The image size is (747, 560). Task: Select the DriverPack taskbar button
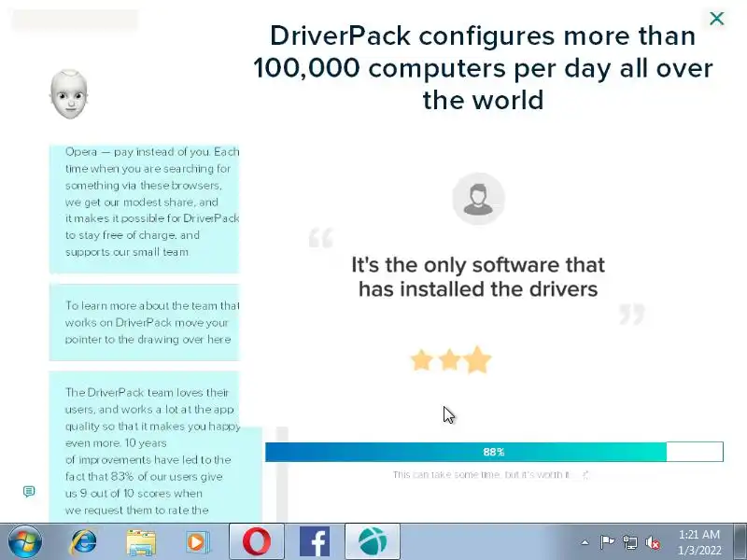pyautogui.click(x=373, y=542)
